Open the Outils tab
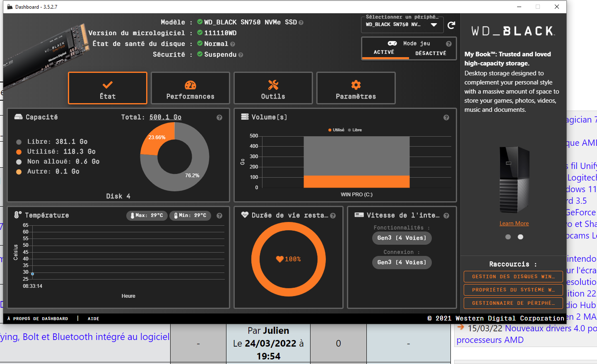Image resolution: width=597 pixels, height=364 pixels. click(x=273, y=88)
